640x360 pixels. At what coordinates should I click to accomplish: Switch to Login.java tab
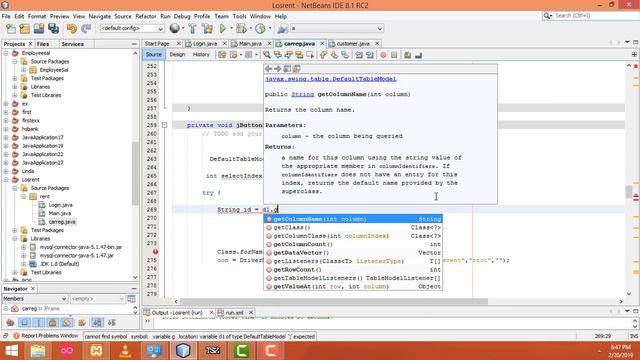click(204, 44)
